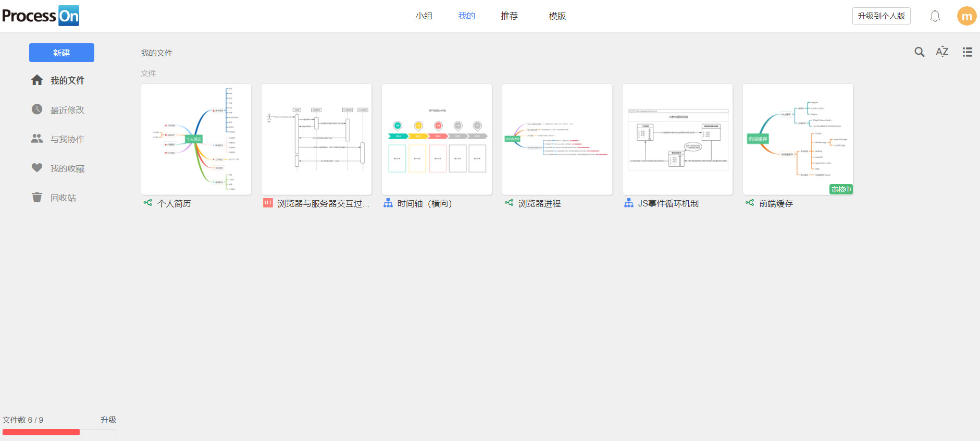The height and width of the screenshot is (441, 980).
Task: Click the ProcessOn logo
Action: (x=41, y=16)
